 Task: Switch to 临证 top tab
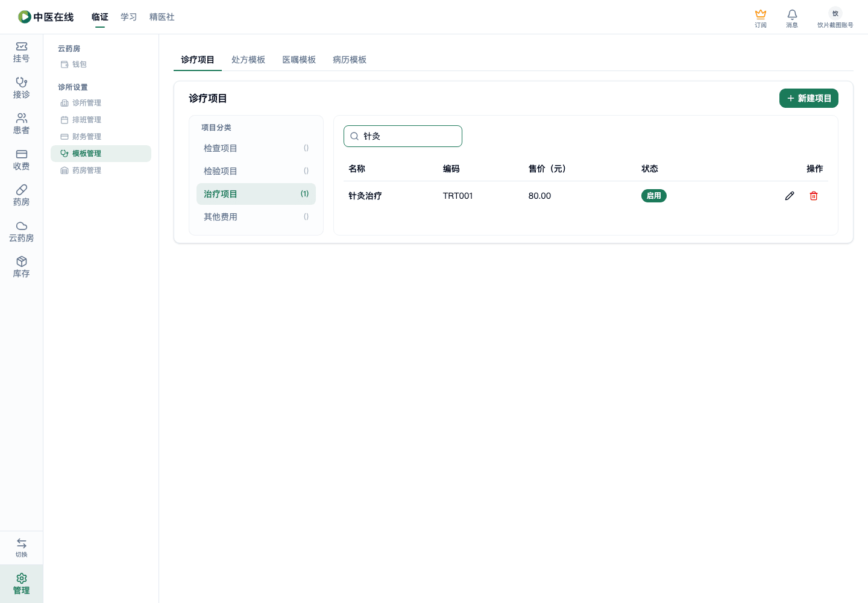pyautogui.click(x=100, y=17)
